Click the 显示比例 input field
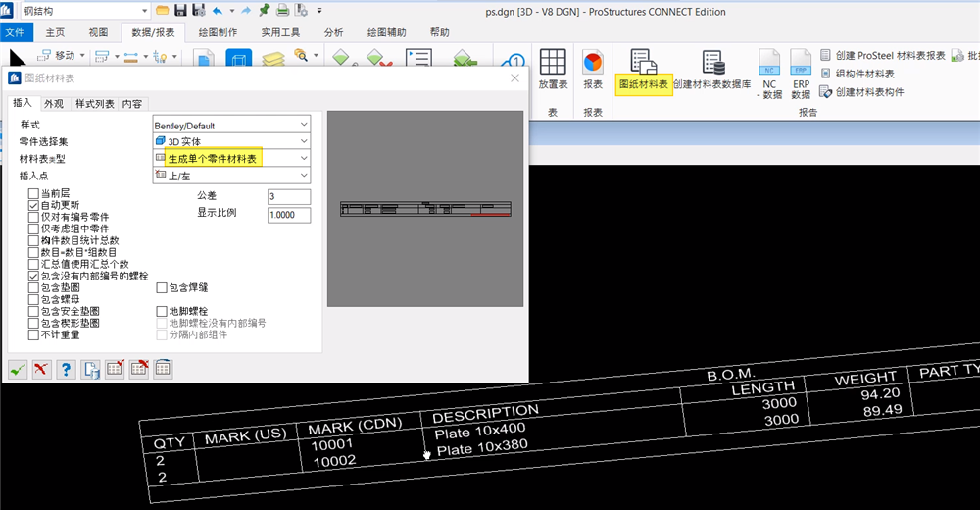Image resolution: width=980 pixels, height=510 pixels. pyautogui.click(x=289, y=215)
